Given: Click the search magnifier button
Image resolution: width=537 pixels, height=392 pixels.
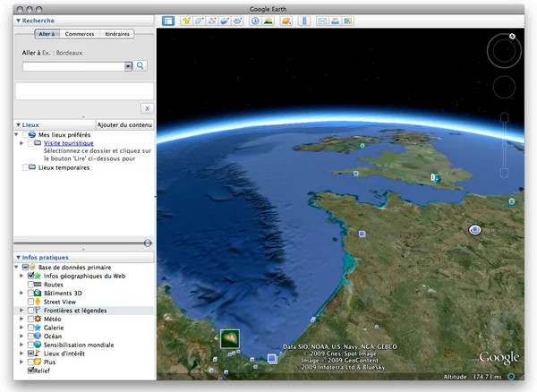Looking at the screenshot, I should [x=141, y=65].
